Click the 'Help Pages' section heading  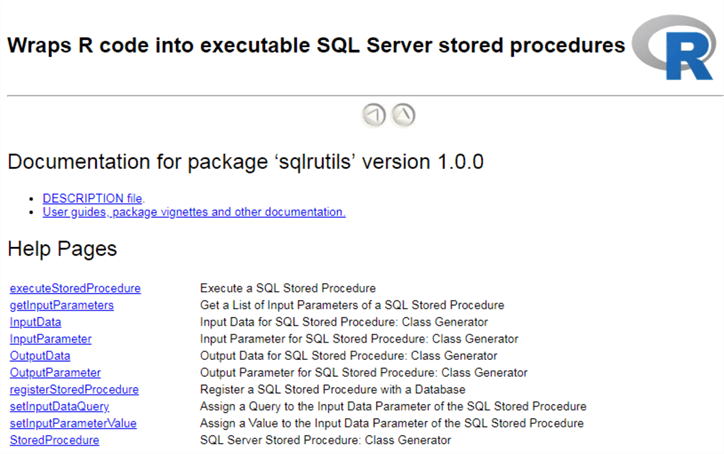click(x=62, y=249)
